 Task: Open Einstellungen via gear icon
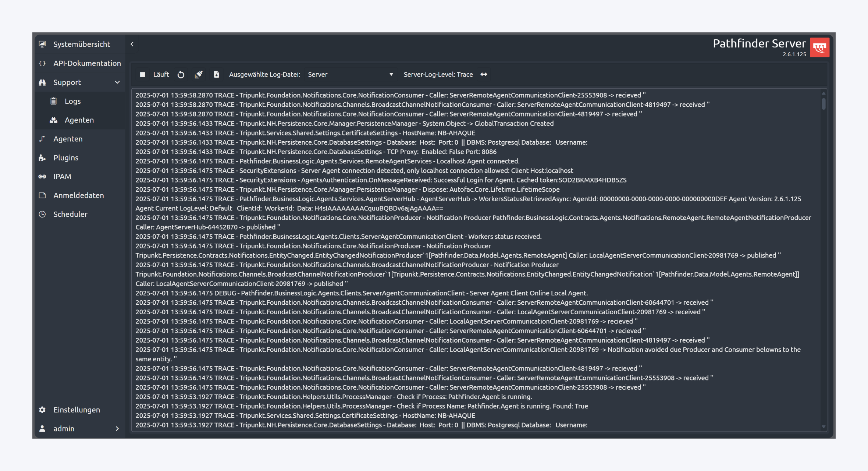click(42, 410)
